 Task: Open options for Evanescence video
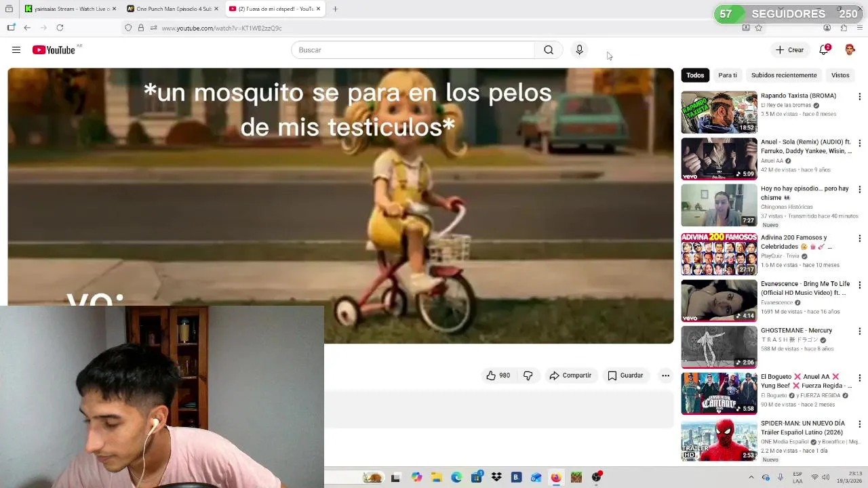pyautogui.click(x=859, y=285)
